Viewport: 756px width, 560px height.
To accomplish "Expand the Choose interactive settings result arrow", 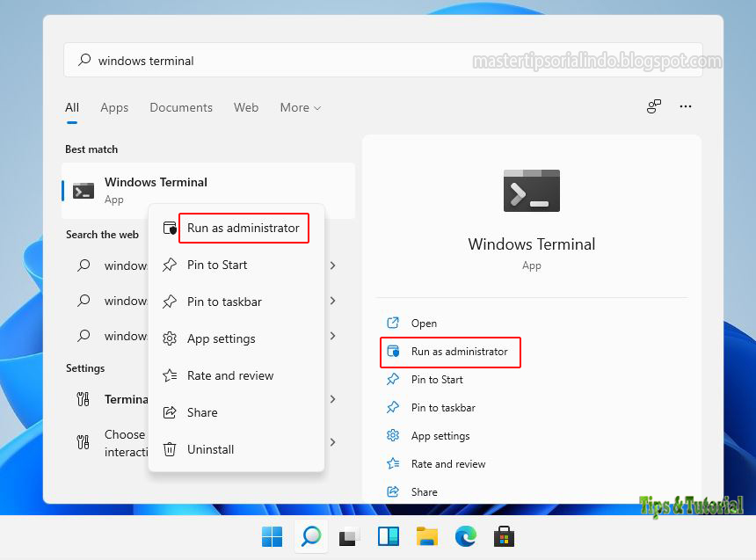I will point(332,442).
